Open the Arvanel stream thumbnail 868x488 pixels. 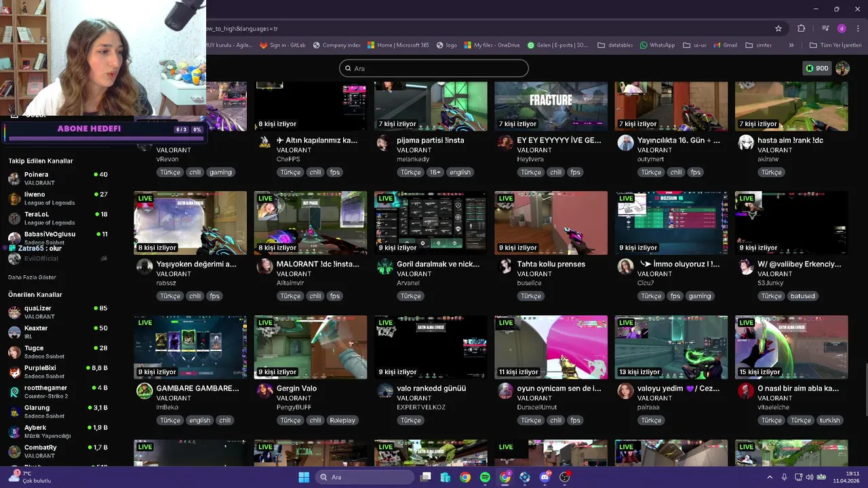tap(431, 223)
